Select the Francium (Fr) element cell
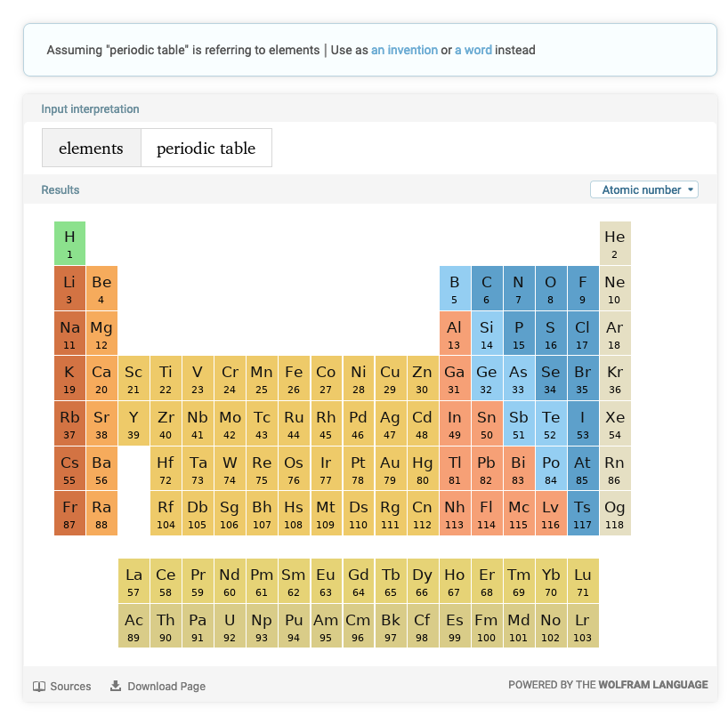 point(69,514)
